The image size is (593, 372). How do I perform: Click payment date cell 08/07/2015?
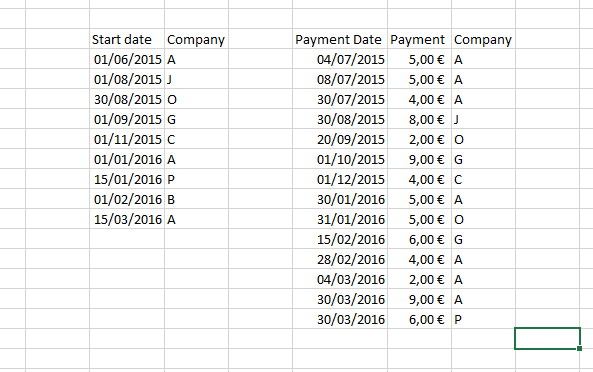(340, 79)
